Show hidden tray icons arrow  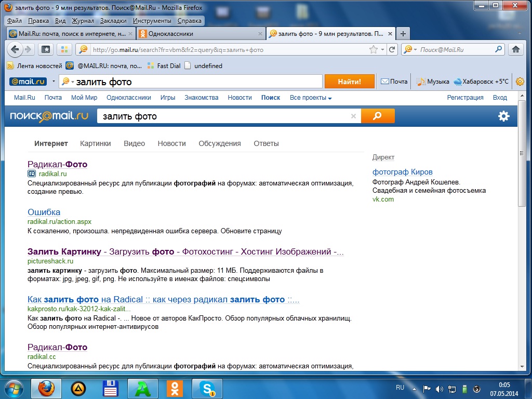[414, 389]
